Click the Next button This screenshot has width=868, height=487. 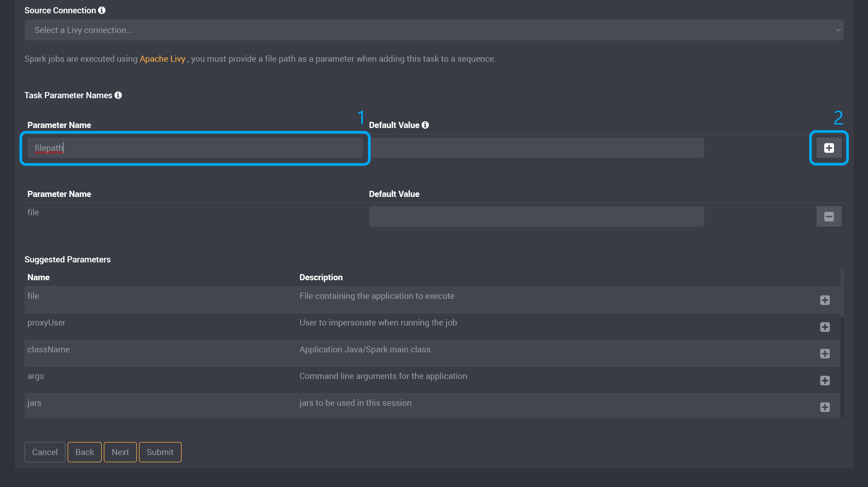(x=120, y=452)
